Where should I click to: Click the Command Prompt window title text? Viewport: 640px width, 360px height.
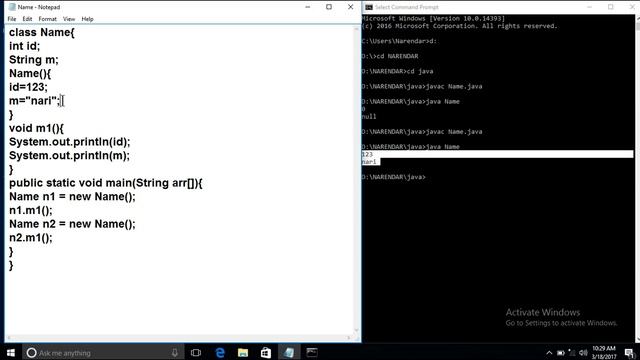tap(406, 7)
